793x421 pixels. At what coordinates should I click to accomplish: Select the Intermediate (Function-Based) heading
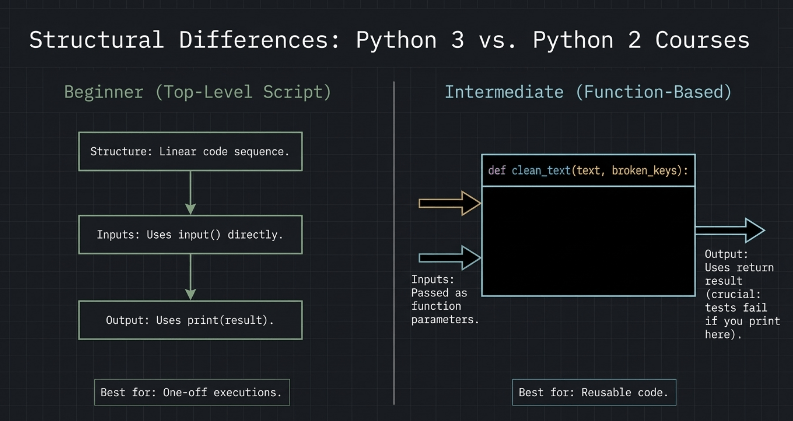[x=588, y=92]
